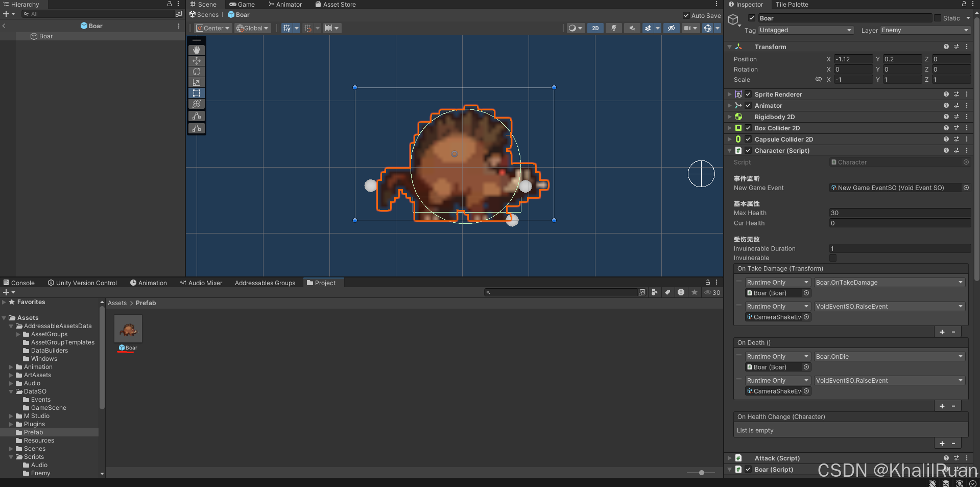This screenshot has width=980, height=487.
Task: Select the Hand view tool
Action: click(x=197, y=50)
